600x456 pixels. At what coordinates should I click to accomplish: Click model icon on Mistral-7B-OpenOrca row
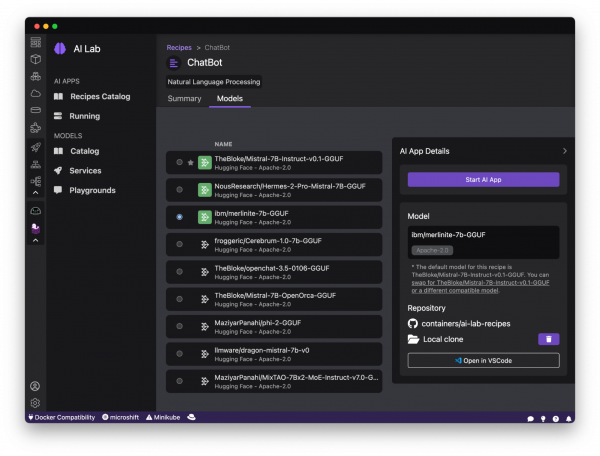205,299
